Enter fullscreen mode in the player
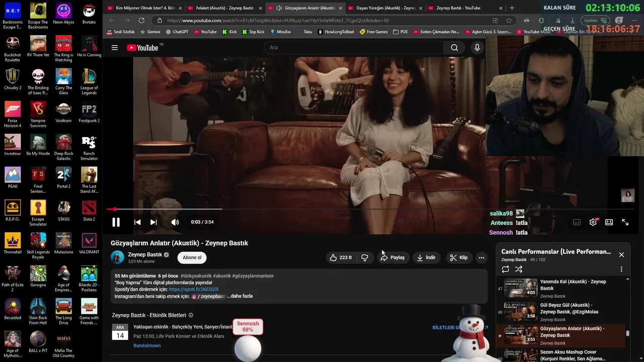Image resolution: width=644 pixels, height=362 pixels. 625,222
